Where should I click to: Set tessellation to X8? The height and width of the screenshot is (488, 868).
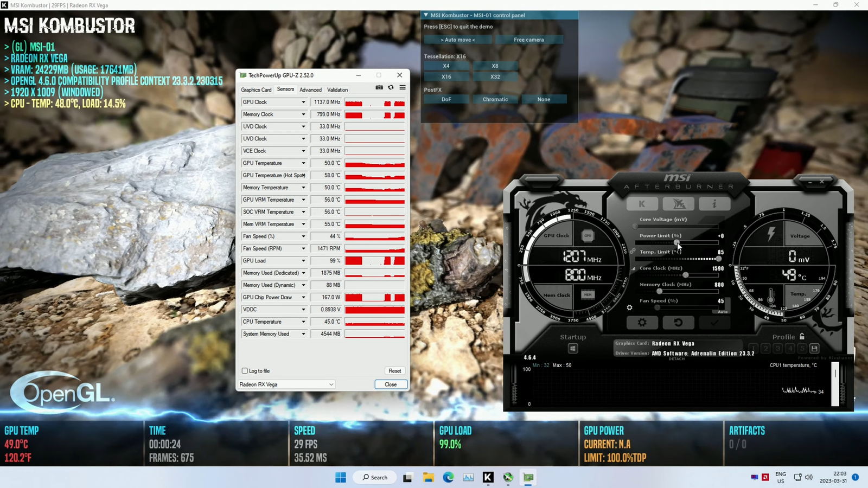[x=495, y=66]
